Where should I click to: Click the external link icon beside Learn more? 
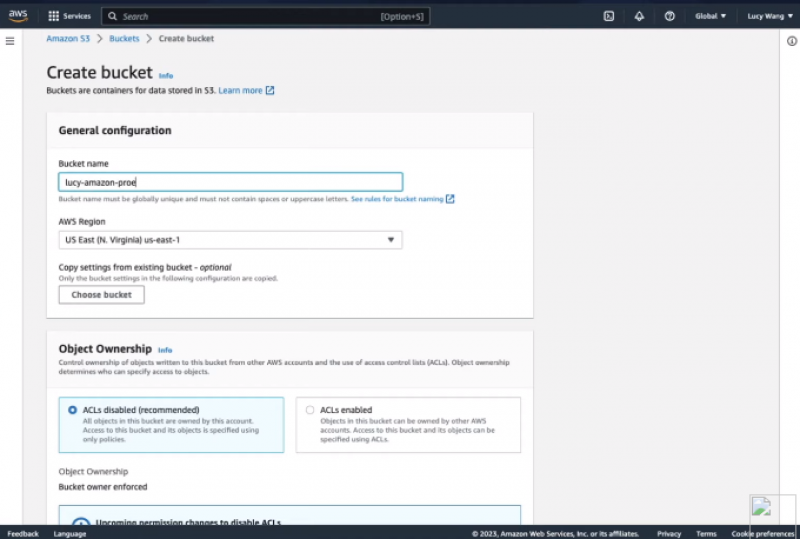[x=270, y=90]
